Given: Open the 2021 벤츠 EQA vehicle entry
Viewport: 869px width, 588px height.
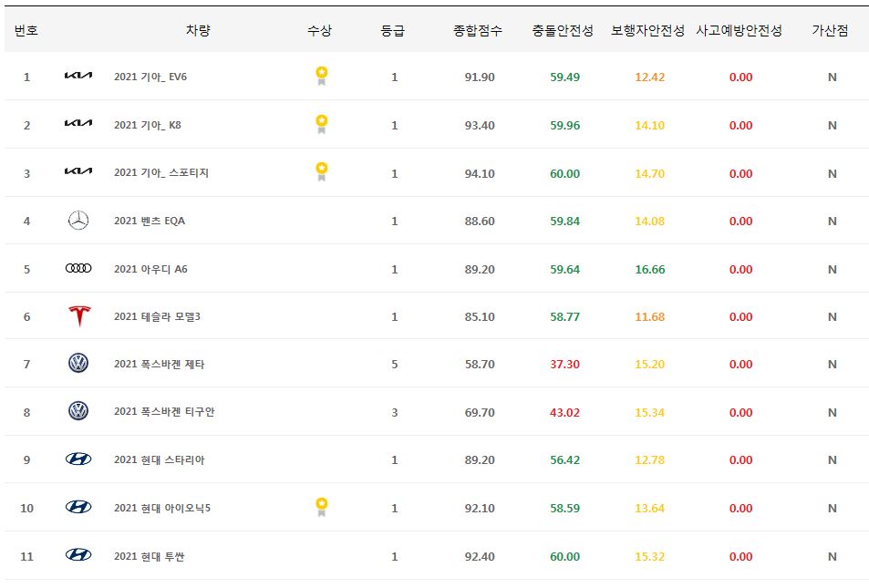Looking at the screenshot, I should coord(150,222).
